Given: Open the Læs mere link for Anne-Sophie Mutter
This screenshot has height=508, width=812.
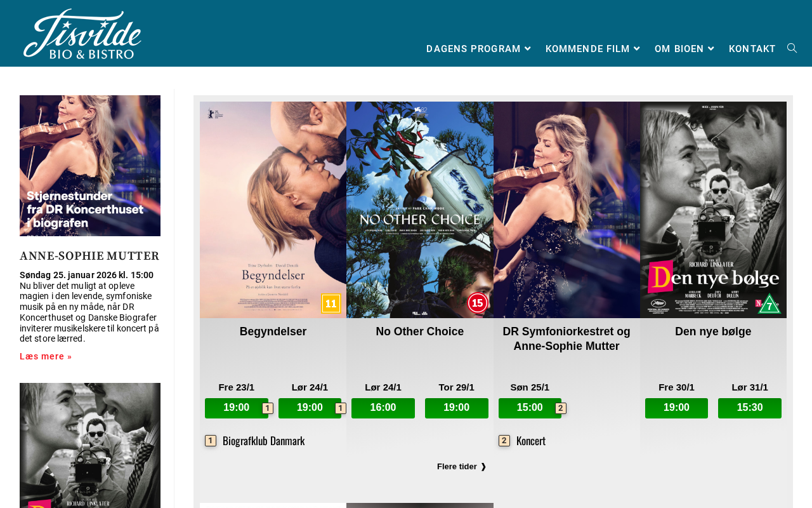Looking at the screenshot, I should pos(46,356).
